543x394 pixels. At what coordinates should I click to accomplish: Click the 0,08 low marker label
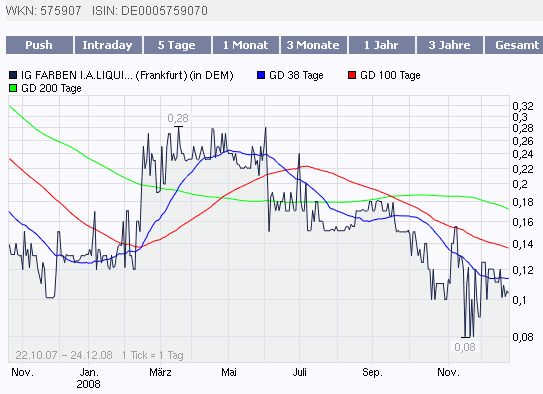pos(465,347)
